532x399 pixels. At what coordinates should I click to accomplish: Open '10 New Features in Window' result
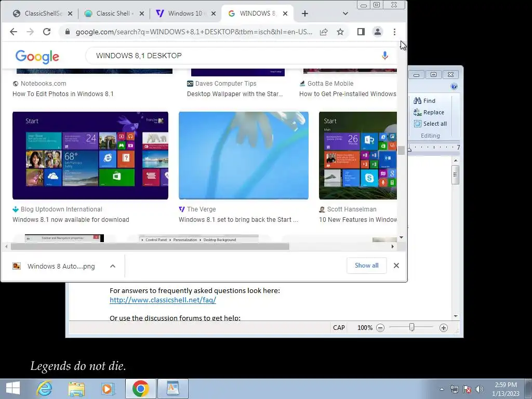click(x=358, y=220)
